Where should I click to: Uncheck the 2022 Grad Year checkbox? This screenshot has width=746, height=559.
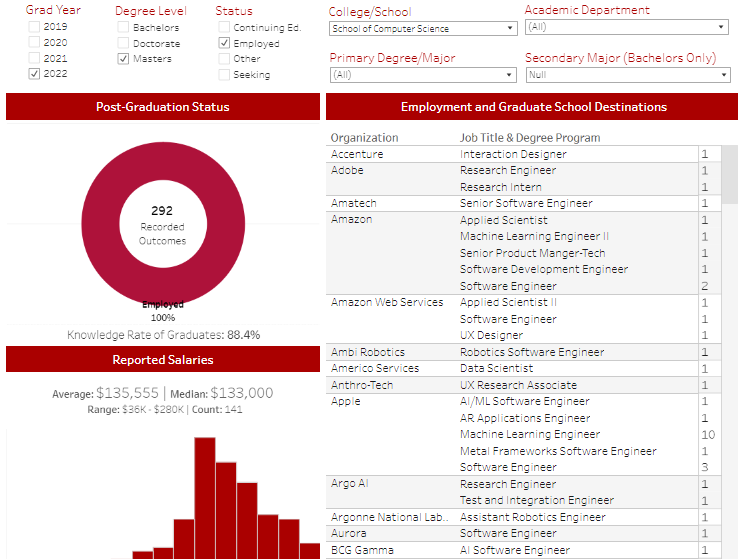pyautogui.click(x=34, y=74)
